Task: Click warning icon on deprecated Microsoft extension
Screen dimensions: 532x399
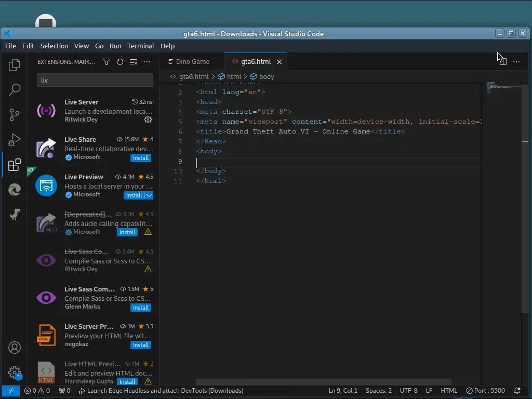Action: 148,232
